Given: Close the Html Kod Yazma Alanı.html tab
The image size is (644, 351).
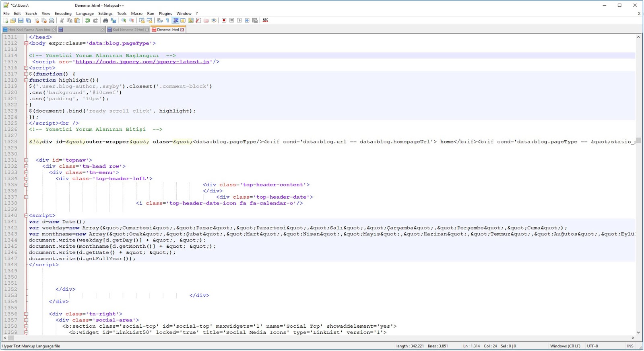Looking at the screenshot, I should click(x=54, y=30).
